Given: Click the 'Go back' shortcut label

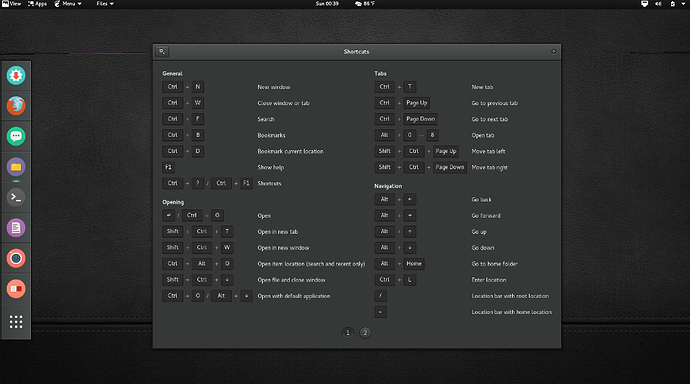Looking at the screenshot, I should 481,200.
